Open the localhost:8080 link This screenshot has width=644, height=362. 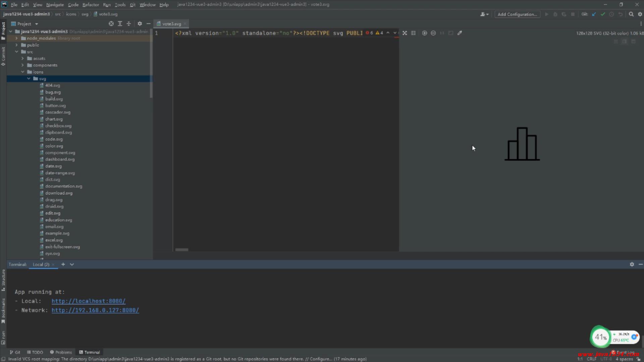click(89, 301)
